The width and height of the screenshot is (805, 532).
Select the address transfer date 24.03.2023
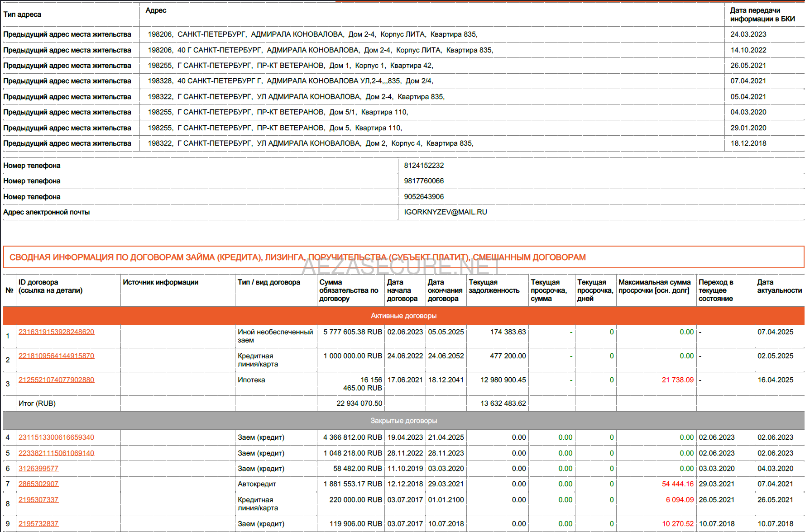748,34
